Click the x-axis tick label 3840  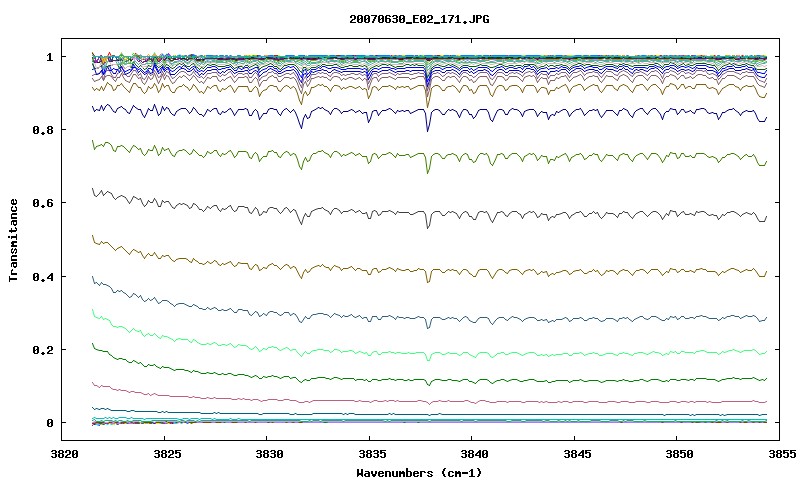474,454
